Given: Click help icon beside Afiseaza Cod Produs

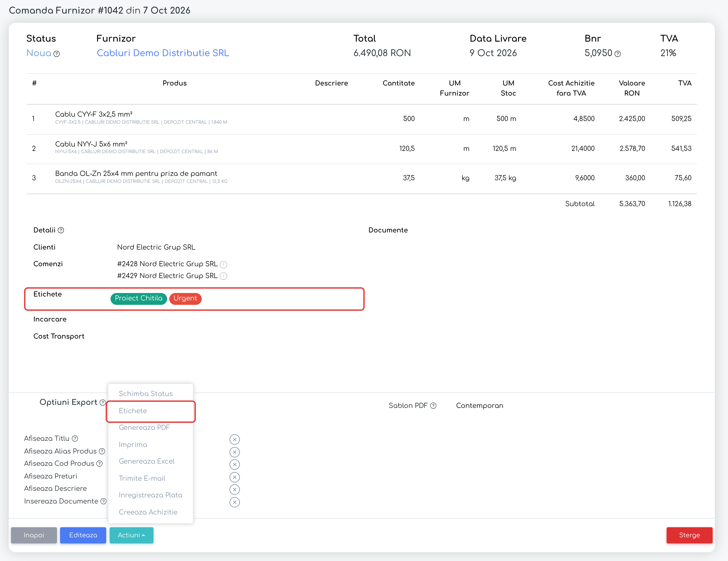Looking at the screenshot, I should 100,464.
